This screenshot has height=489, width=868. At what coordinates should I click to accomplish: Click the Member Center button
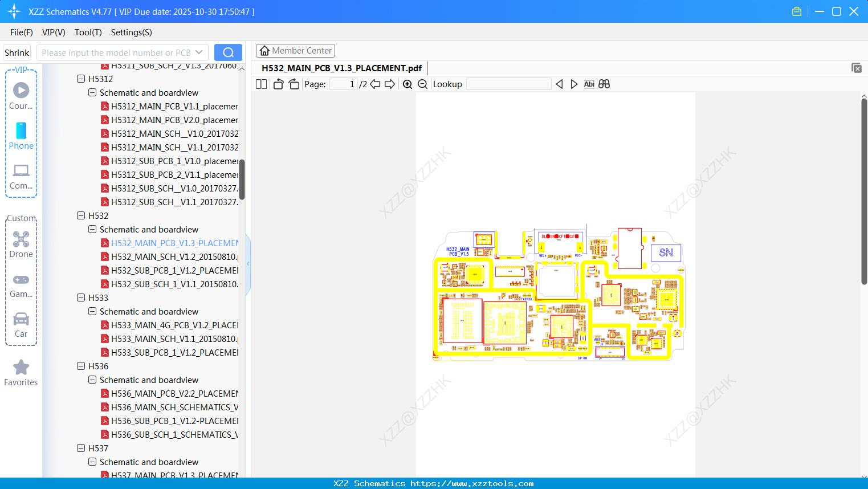tap(295, 50)
